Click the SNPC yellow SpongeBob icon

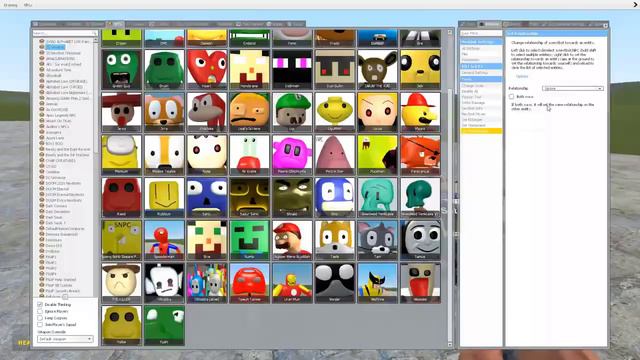122,240
